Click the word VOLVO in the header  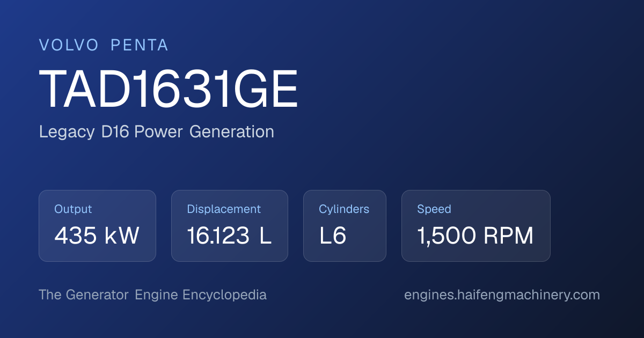point(69,46)
